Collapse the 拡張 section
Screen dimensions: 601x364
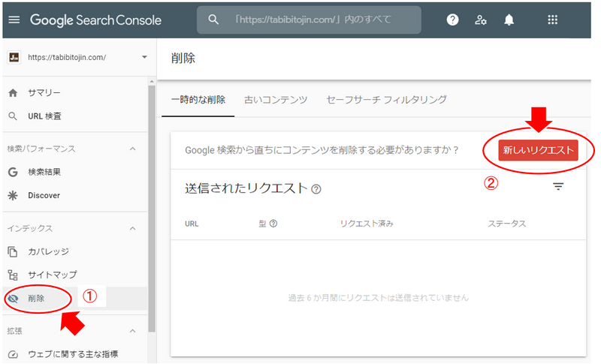click(133, 331)
